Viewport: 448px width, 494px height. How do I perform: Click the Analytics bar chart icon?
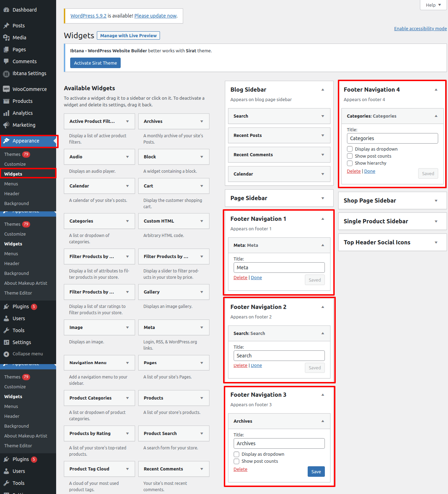pos(6,113)
